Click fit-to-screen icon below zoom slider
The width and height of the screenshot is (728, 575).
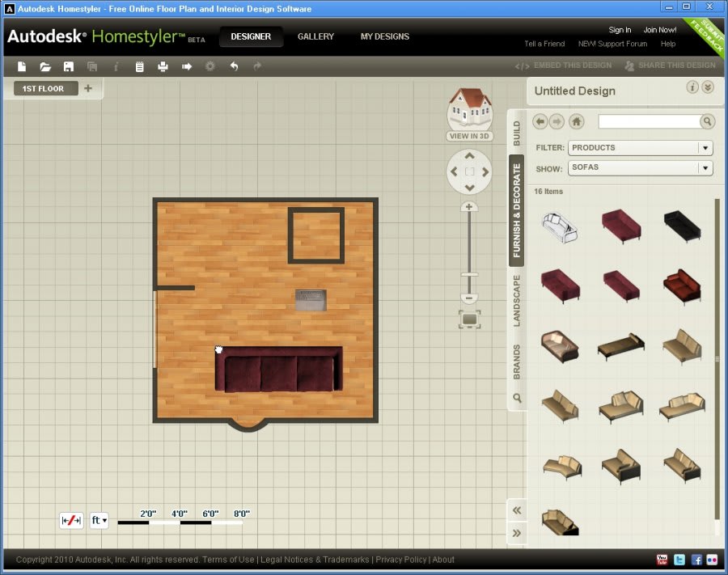point(469,319)
